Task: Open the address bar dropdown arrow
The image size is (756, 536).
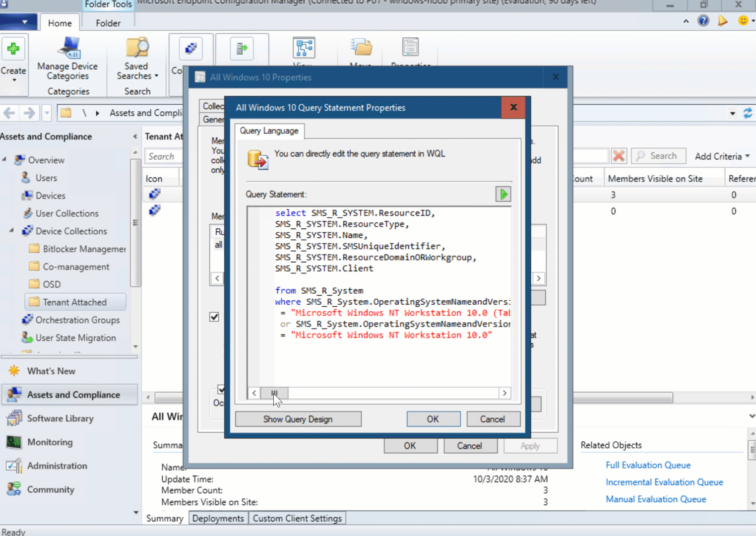Action: pos(732,113)
